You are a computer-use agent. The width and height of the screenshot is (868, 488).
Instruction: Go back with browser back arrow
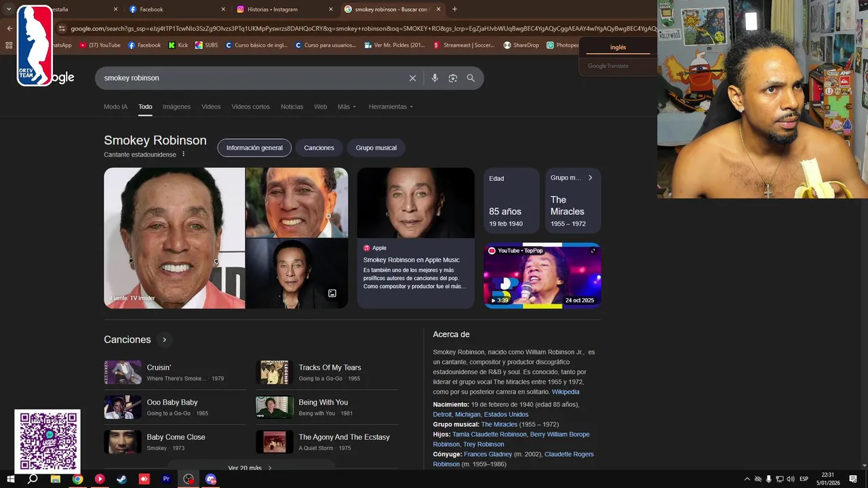click(9, 28)
